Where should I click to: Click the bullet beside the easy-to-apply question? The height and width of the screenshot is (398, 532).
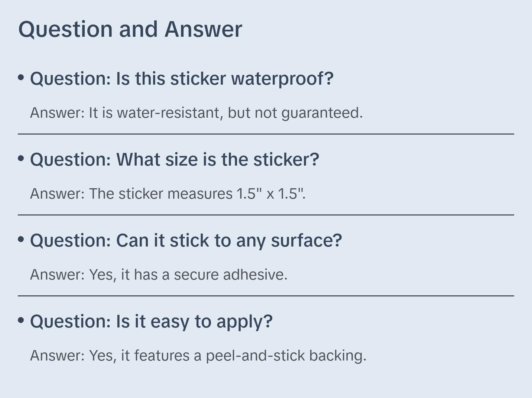click(21, 320)
